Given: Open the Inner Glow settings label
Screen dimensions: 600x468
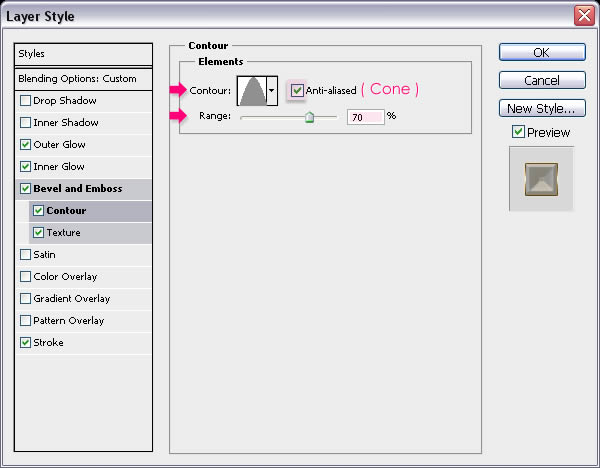Looking at the screenshot, I should [59, 166].
